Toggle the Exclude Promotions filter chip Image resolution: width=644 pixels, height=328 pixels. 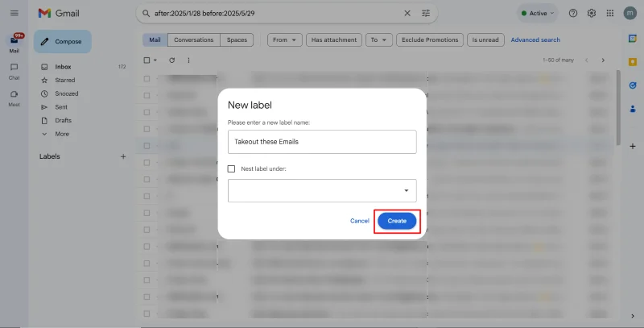click(430, 39)
